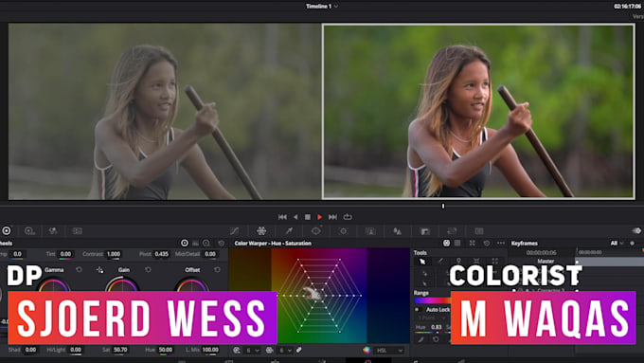
Task: Click the playhead marker under the viewer
Action: tap(443, 206)
